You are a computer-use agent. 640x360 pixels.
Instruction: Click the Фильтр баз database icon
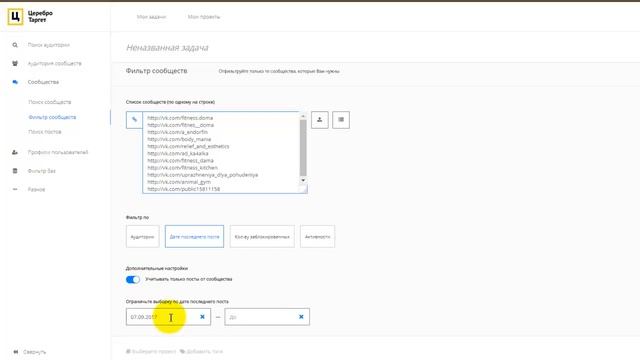(15, 171)
